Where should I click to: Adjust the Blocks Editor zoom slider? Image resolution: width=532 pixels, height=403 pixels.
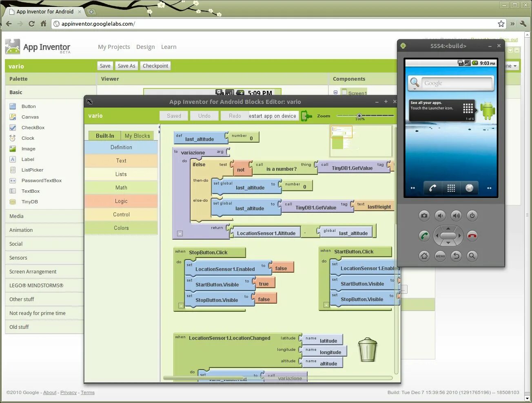(359, 116)
